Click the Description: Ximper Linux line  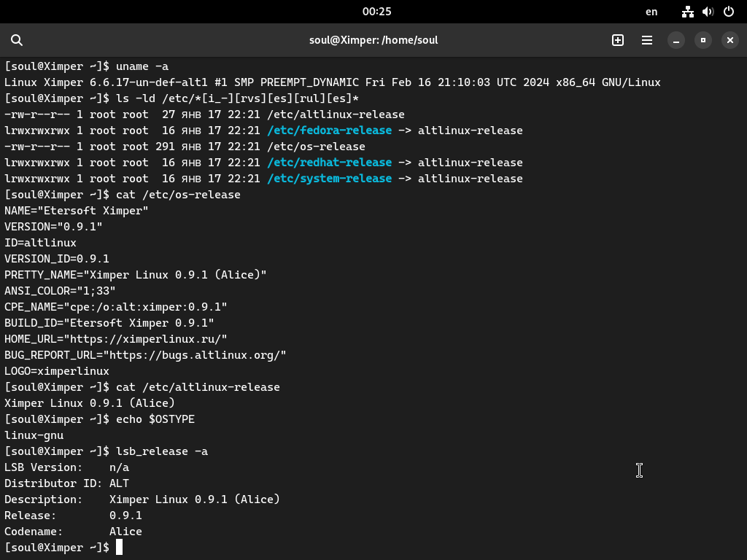(x=142, y=499)
